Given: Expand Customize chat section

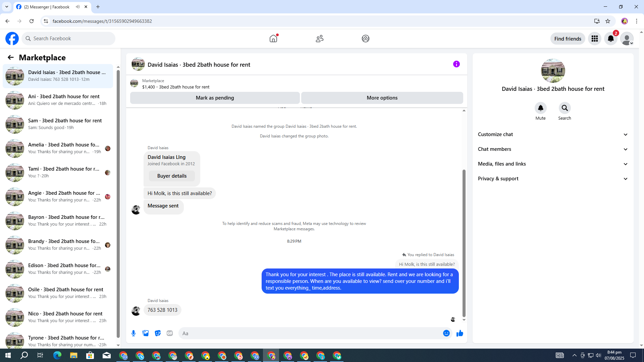Looking at the screenshot, I should [x=553, y=134].
